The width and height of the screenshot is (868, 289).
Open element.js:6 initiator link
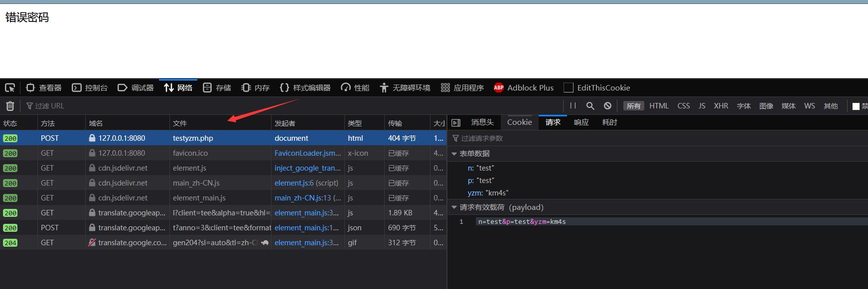point(294,183)
